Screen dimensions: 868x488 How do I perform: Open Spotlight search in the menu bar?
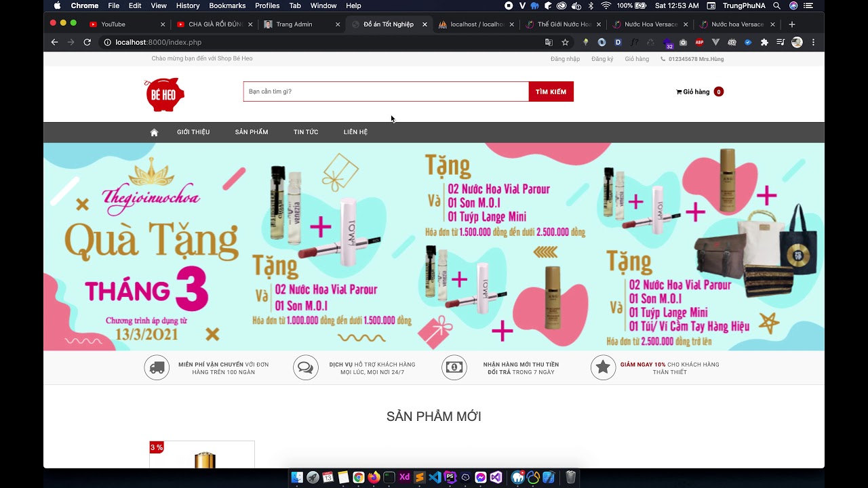(x=776, y=5)
